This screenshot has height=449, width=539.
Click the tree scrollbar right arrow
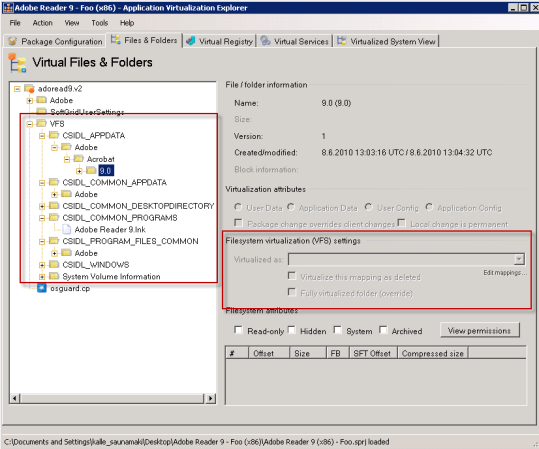210,398
